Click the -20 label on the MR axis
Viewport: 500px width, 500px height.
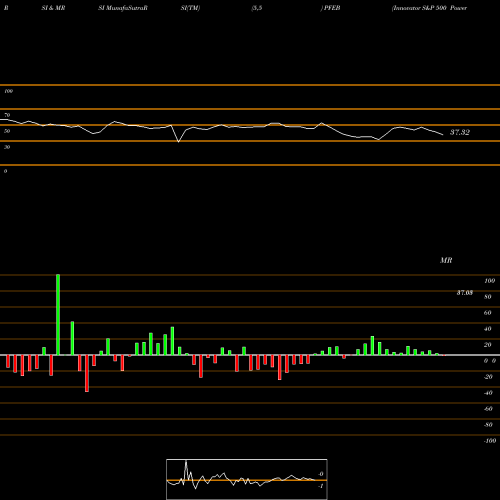(488, 377)
